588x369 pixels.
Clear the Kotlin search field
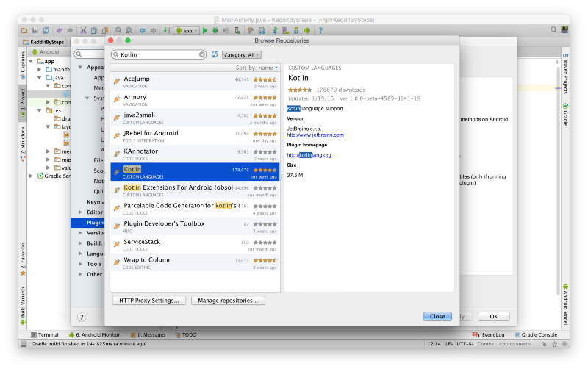click(x=201, y=54)
